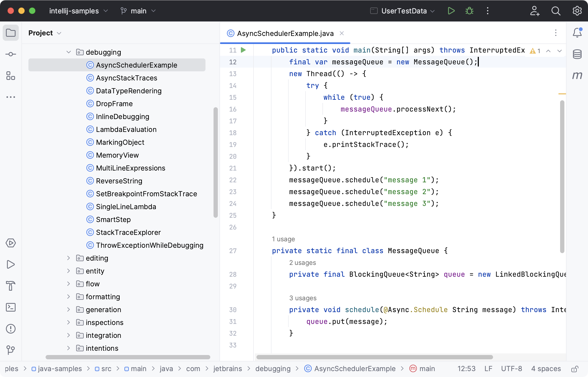This screenshot has width=588, height=377.
Task: Open the main branch dropdown
Action: point(138,11)
